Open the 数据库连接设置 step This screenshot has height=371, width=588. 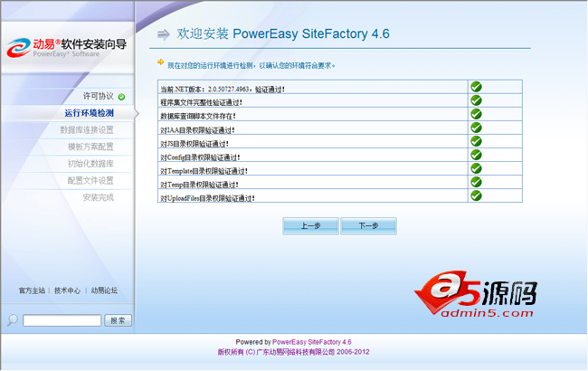click(87, 129)
